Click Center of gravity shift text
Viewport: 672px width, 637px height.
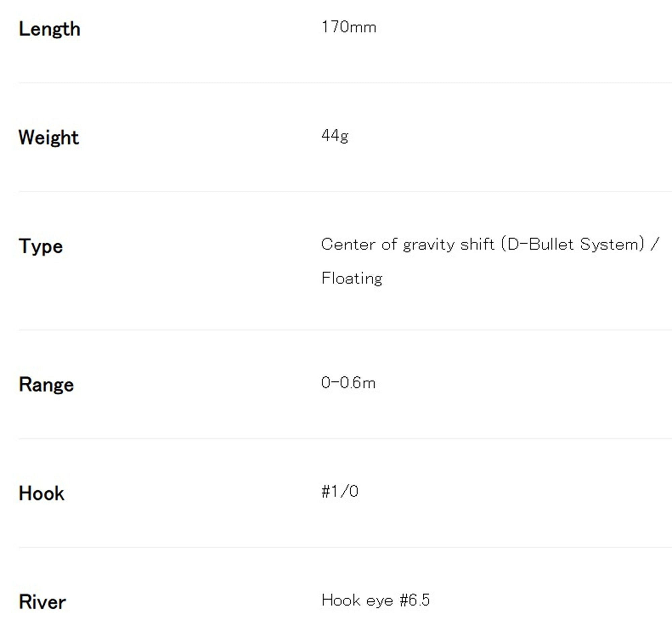point(408,245)
